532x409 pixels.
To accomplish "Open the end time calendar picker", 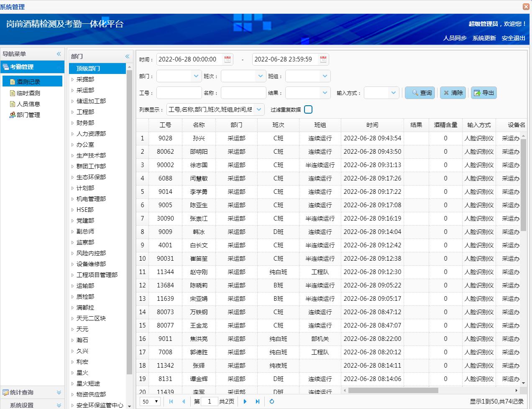I will [322, 59].
